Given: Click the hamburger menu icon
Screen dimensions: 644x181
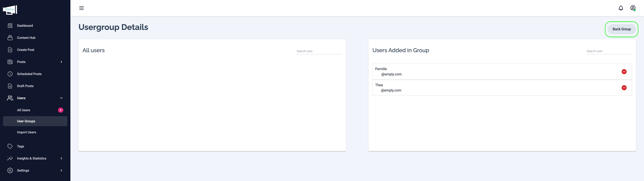Looking at the screenshot, I should pyautogui.click(x=82, y=8).
